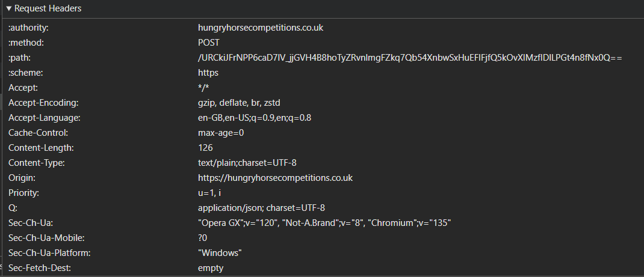Click the application/json Q header value
Screen dimensions: 644x277
click(x=261, y=208)
